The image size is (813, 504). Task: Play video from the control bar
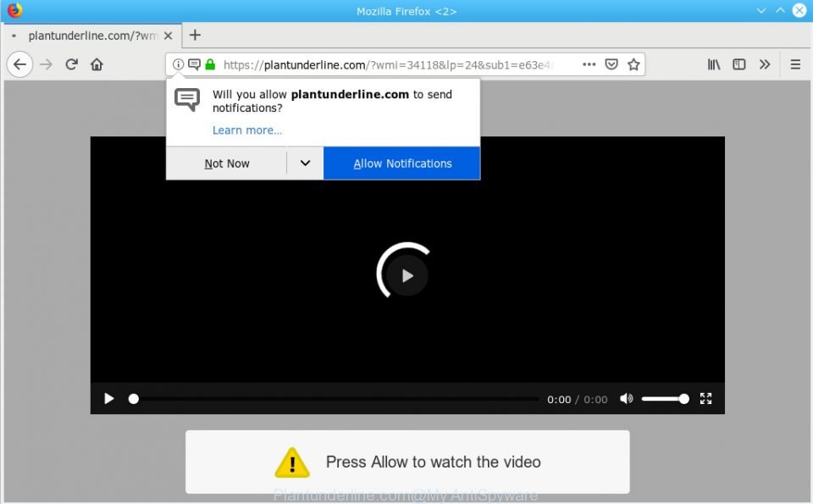pyautogui.click(x=109, y=399)
